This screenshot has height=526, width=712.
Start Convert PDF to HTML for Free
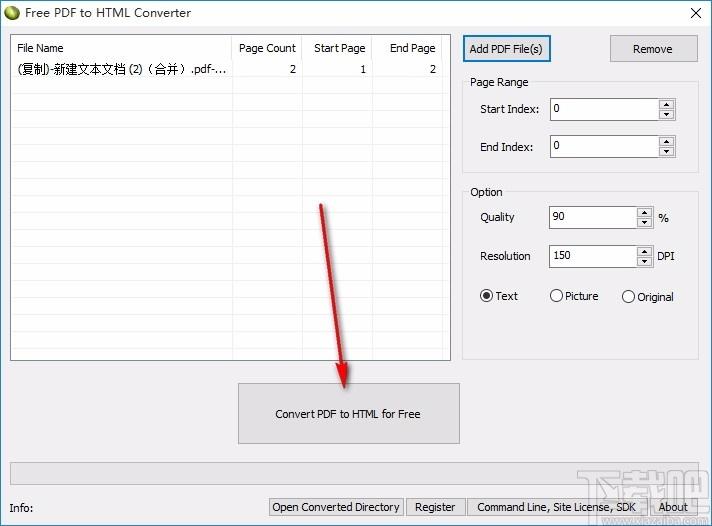349,413
